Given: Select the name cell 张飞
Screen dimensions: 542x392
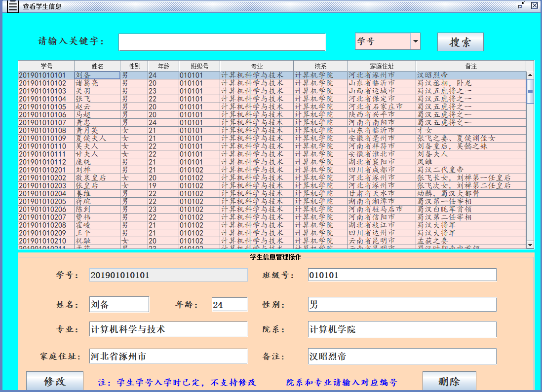Looking at the screenshot, I should pyautogui.click(x=97, y=99).
